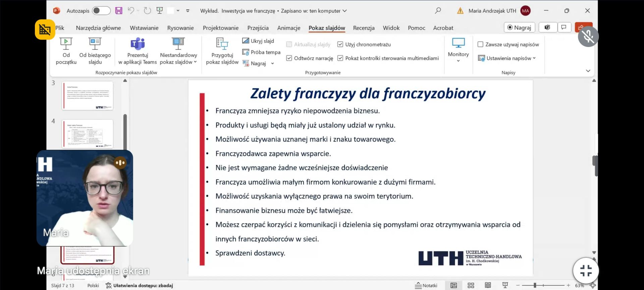Switch to Normal view in status bar

coord(453,285)
